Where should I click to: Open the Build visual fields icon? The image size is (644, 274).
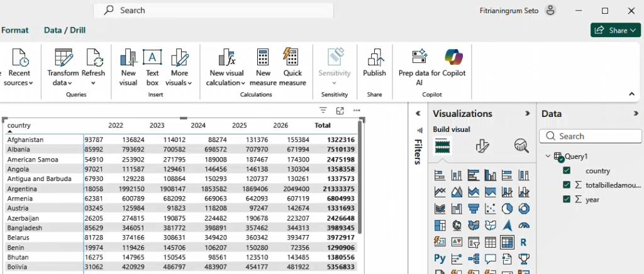click(x=443, y=146)
